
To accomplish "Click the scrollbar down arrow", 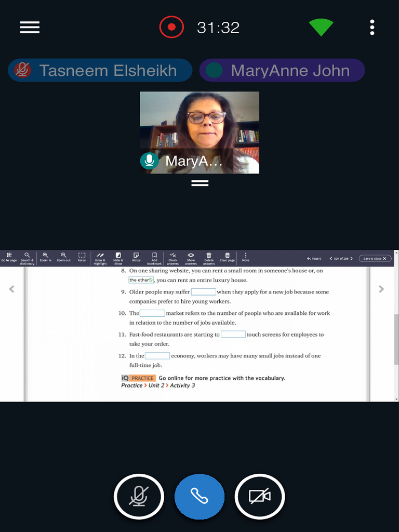I will (x=396, y=400).
